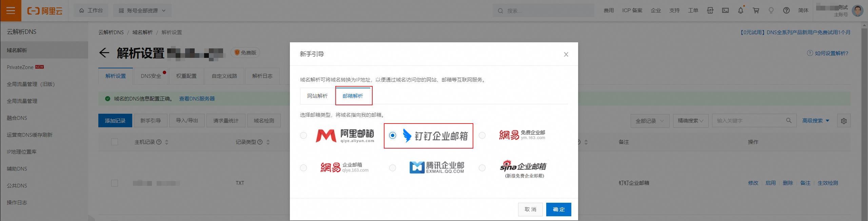
Task: Switch to the DNS安全 tab
Action: coord(151,76)
